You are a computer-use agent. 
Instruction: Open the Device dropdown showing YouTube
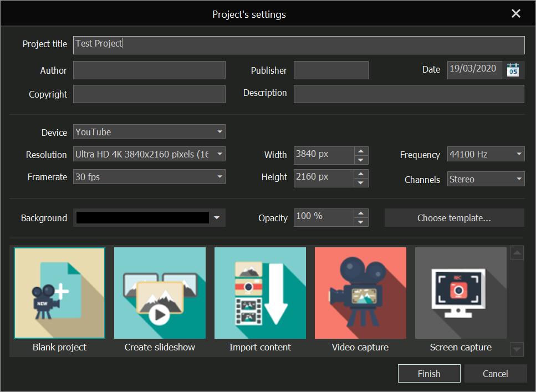(149, 132)
